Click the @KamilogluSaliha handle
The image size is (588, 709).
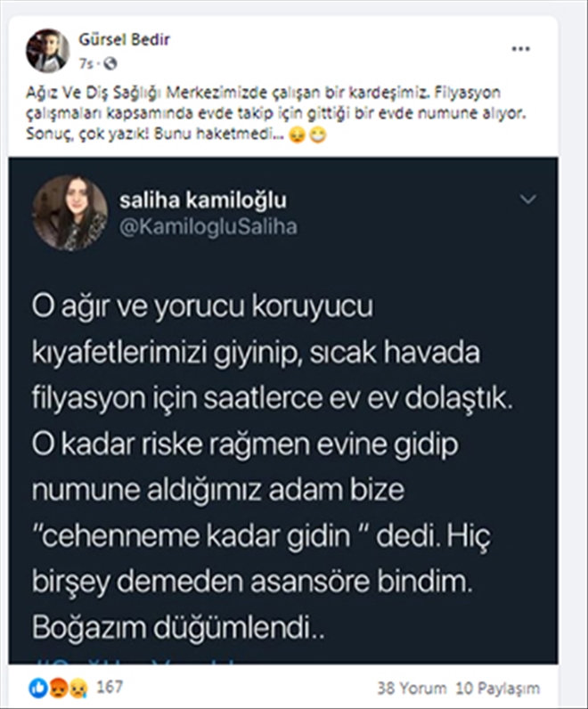[x=208, y=226]
